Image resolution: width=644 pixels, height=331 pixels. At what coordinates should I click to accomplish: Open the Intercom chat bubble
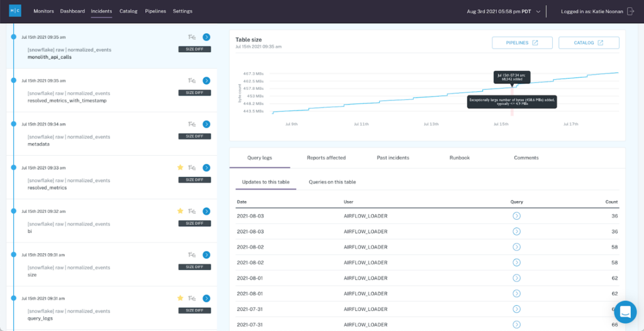625,312
